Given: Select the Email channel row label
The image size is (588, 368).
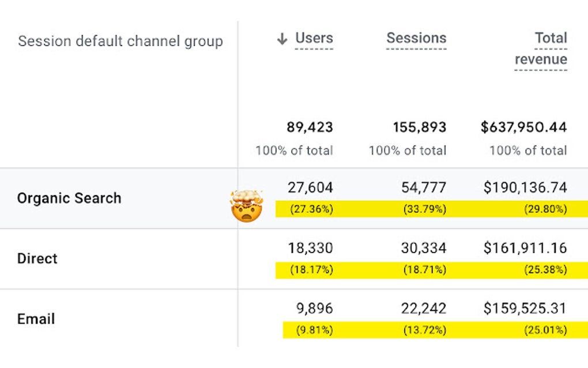Looking at the screenshot, I should [36, 319].
